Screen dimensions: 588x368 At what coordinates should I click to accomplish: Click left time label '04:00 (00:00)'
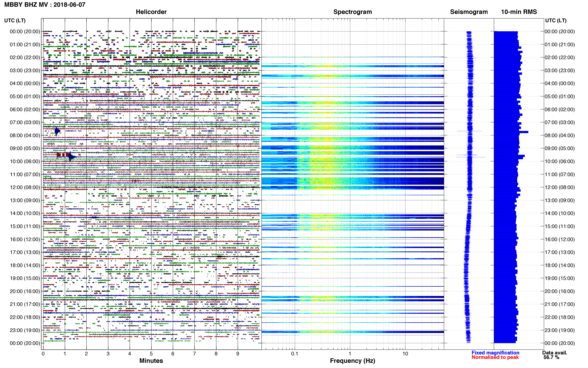25,83
